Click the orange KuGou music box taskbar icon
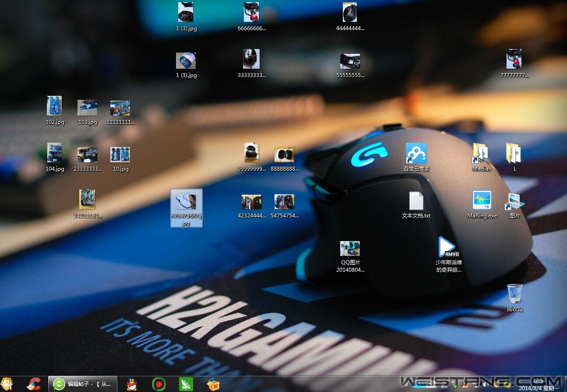Image resolution: width=567 pixels, height=392 pixels. (213, 384)
